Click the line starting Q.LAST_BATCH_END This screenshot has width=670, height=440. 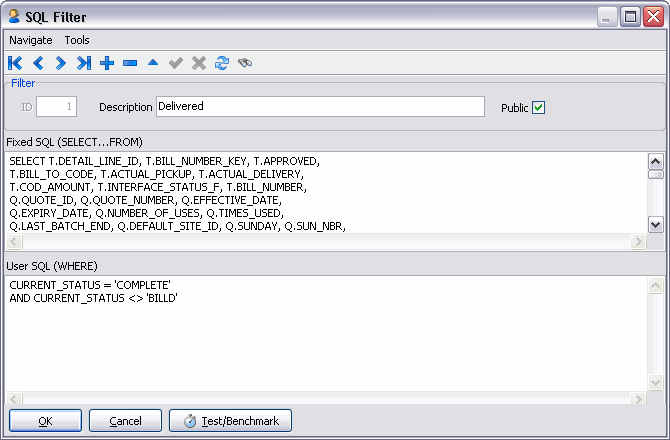click(177, 226)
